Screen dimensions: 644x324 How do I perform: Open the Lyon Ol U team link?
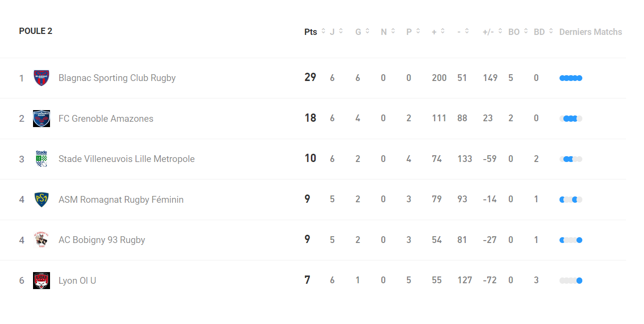coord(77,280)
